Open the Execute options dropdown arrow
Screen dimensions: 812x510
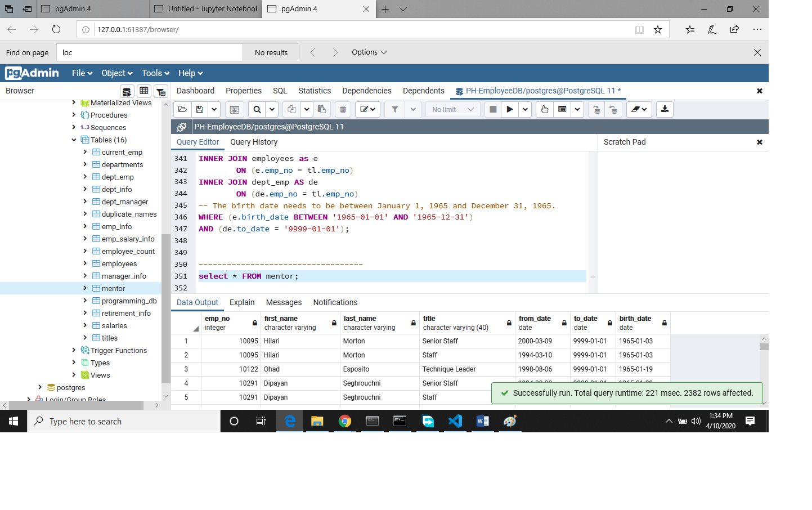coord(525,109)
